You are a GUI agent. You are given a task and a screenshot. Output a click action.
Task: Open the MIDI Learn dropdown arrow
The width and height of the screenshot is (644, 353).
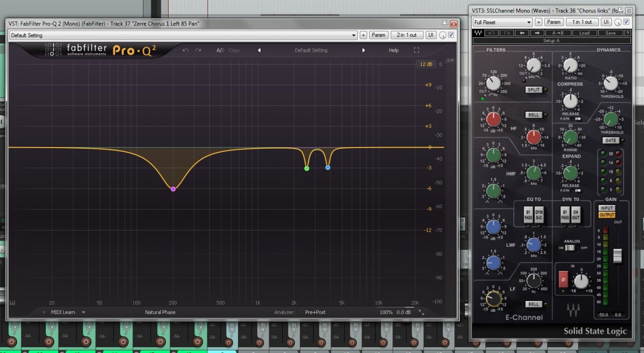84,312
